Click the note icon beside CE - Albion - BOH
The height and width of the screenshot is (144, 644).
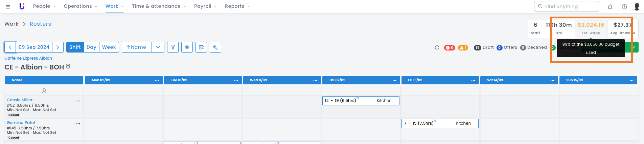coord(68,66)
